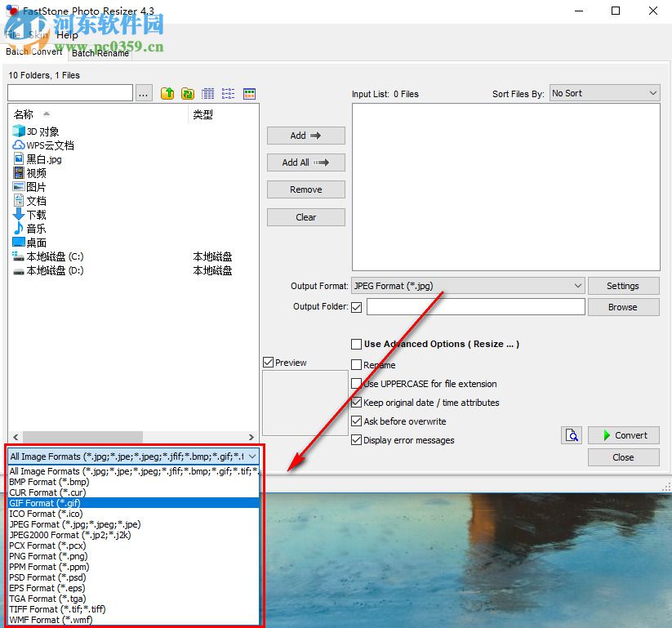The height and width of the screenshot is (628, 672).
Task: Choose PCX Format (*.pcx) filter
Action: (134, 546)
